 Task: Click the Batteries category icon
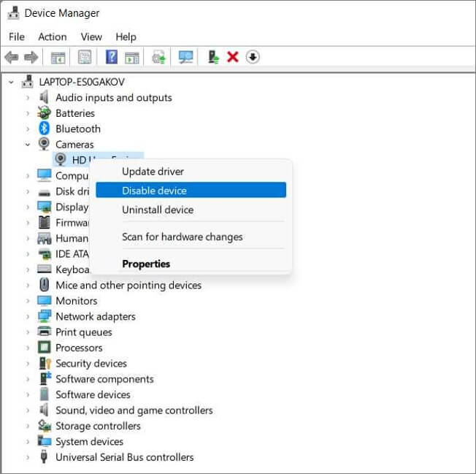(x=44, y=112)
